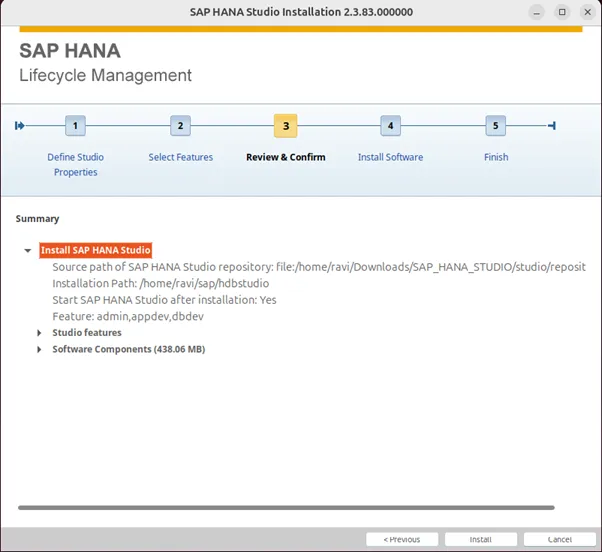602x552 pixels.
Task: Go to Select Features step label
Action: coord(180,157)
